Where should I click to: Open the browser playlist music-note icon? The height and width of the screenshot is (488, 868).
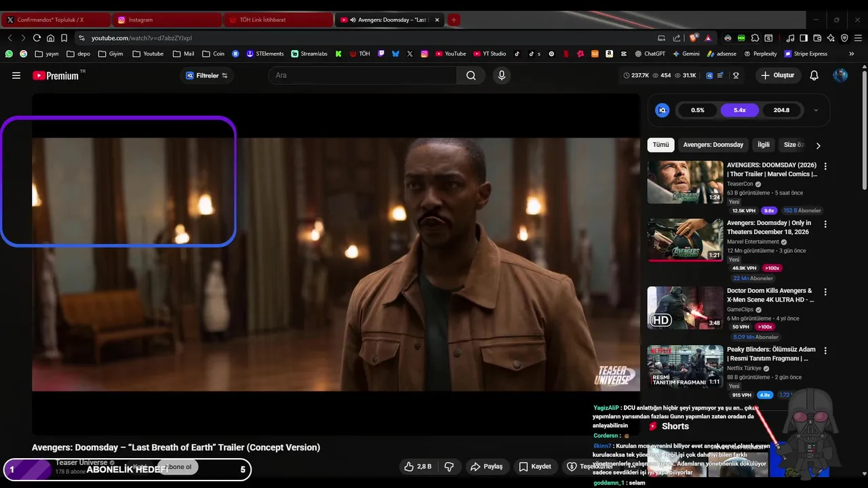point(790,38)
